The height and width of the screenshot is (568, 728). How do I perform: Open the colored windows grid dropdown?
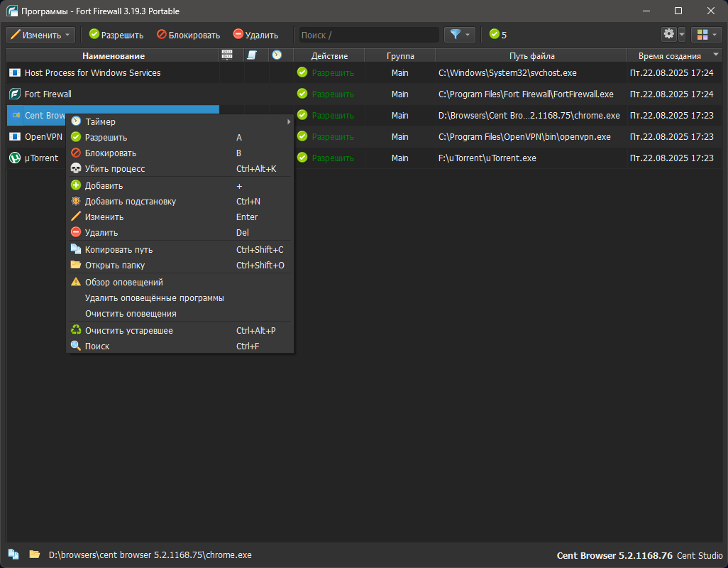point(707,35)
